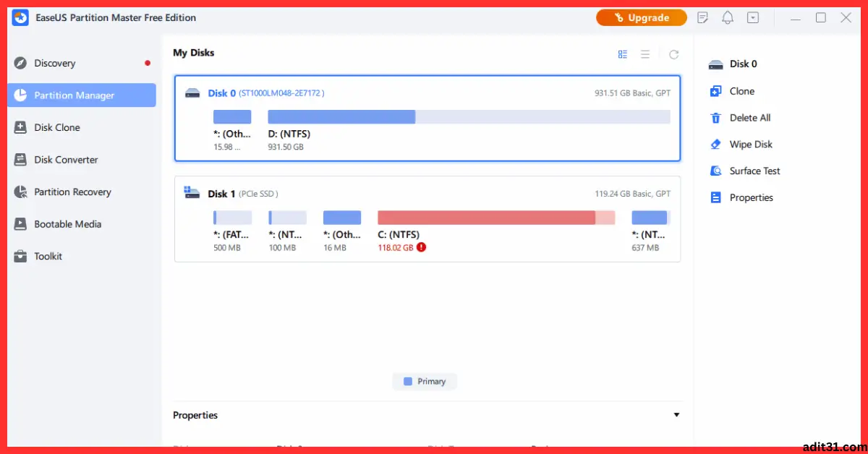868x454 pixels.
Task: Click the Surface Test icon
Action: [x=716, y=171]
